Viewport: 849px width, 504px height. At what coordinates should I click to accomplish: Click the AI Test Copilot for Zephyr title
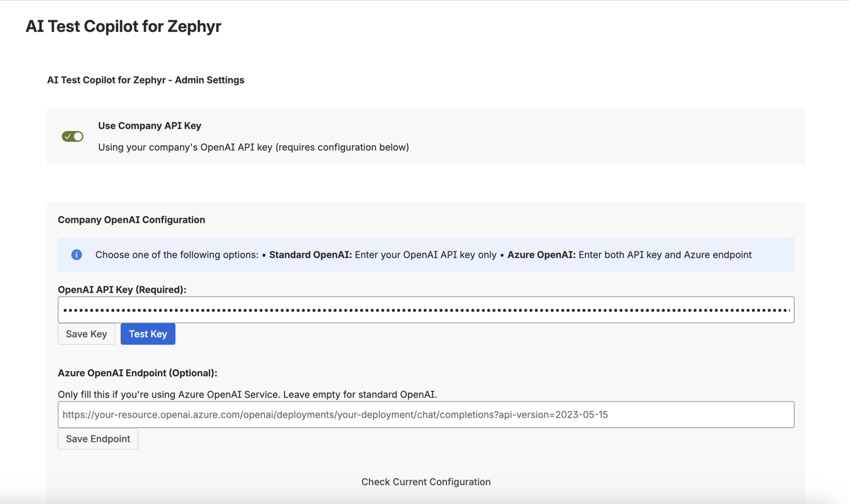[123, 26]
